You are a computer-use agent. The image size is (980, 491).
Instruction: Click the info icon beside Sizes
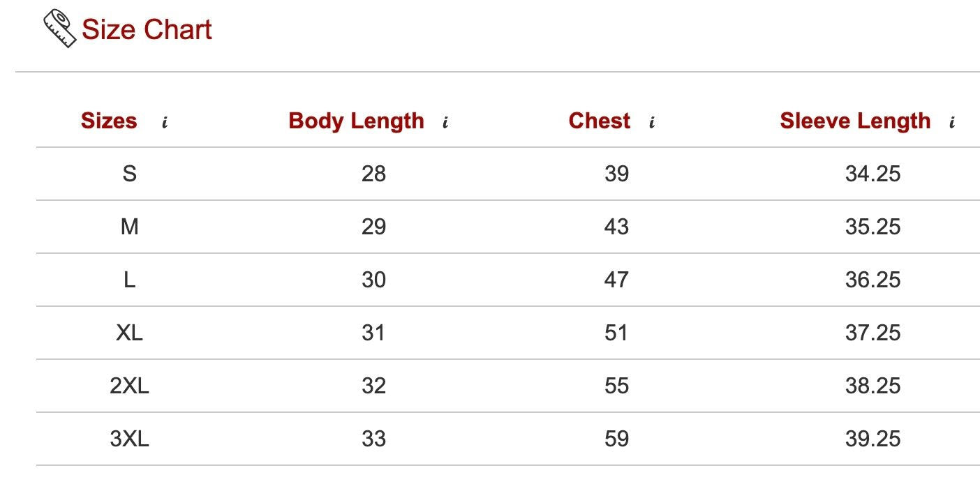coord(165,123)
